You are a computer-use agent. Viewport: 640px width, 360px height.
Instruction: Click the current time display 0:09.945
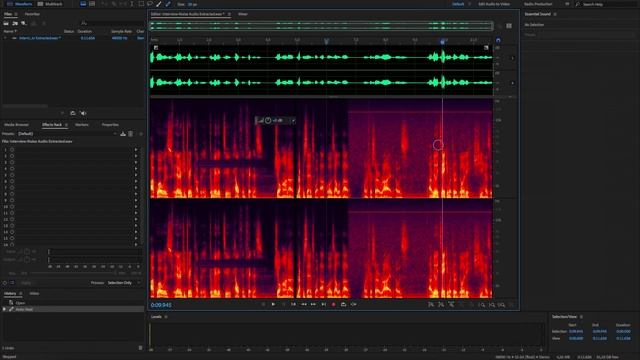click(x=161, y=305)
